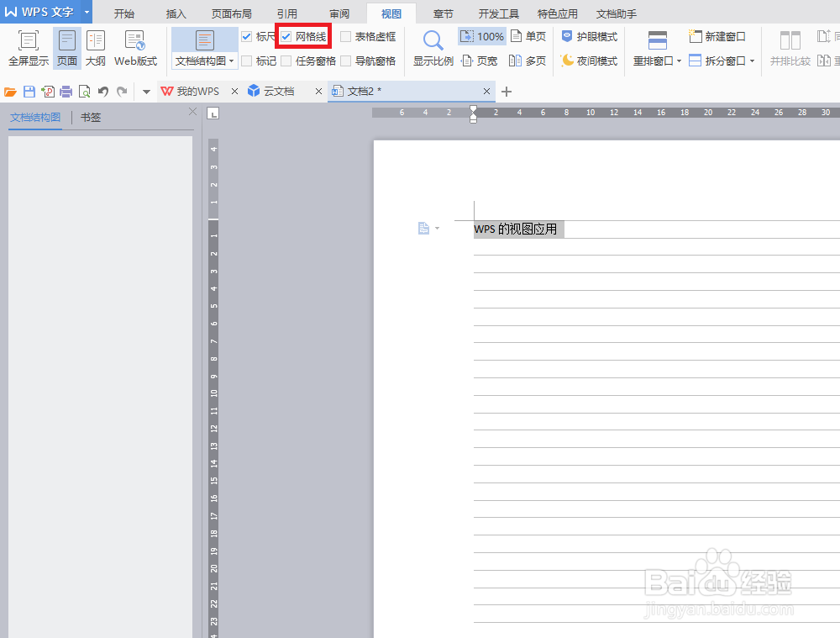Choose Multiple Pages (多页) view
The image size is (840, 638).
(x=528, y=61)
